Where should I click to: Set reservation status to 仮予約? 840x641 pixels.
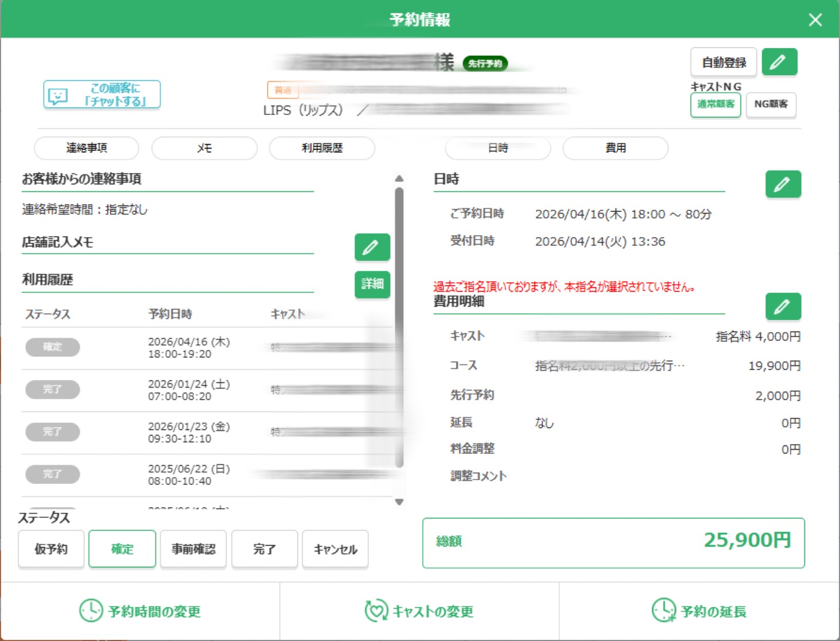pos(51,549)
